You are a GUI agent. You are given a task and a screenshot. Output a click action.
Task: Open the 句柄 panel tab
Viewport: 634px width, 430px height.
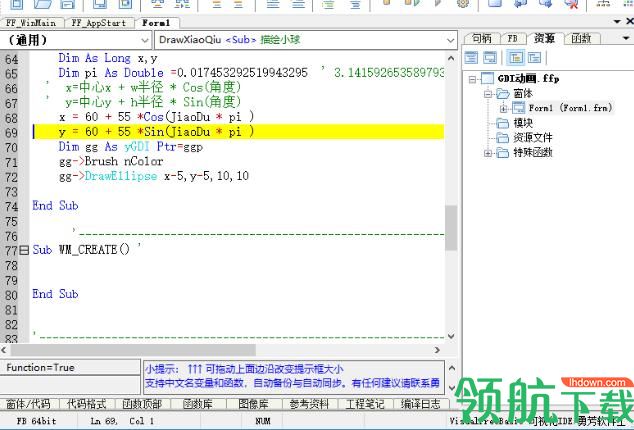(482, 38)
